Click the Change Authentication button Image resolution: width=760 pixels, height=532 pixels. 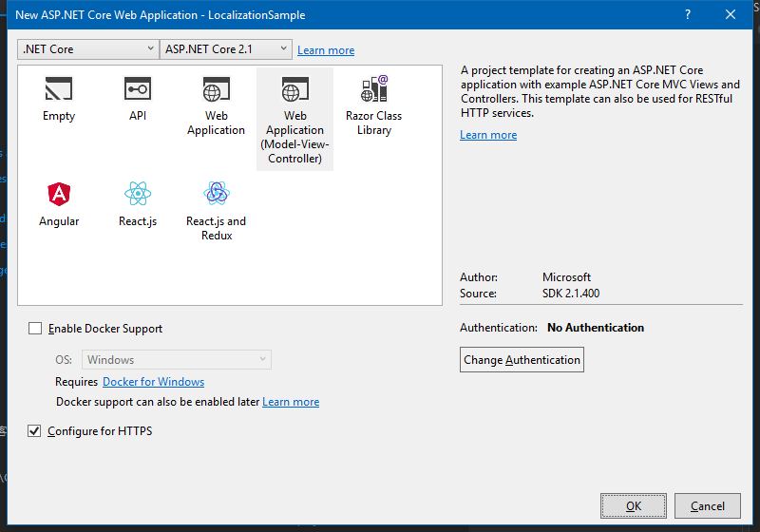point(522,360)
